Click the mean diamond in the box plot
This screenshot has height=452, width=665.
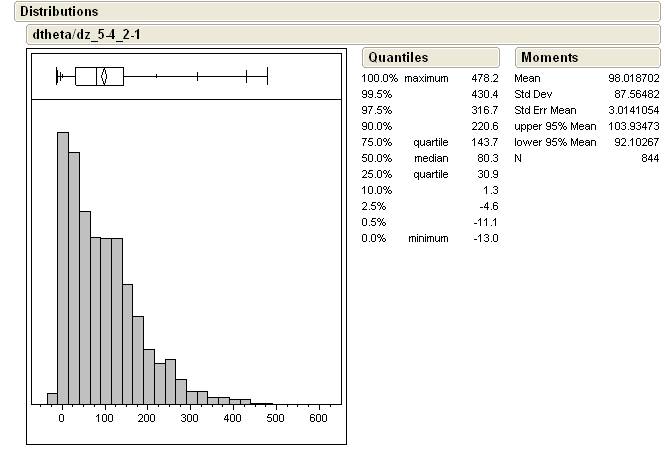[102, 76]
